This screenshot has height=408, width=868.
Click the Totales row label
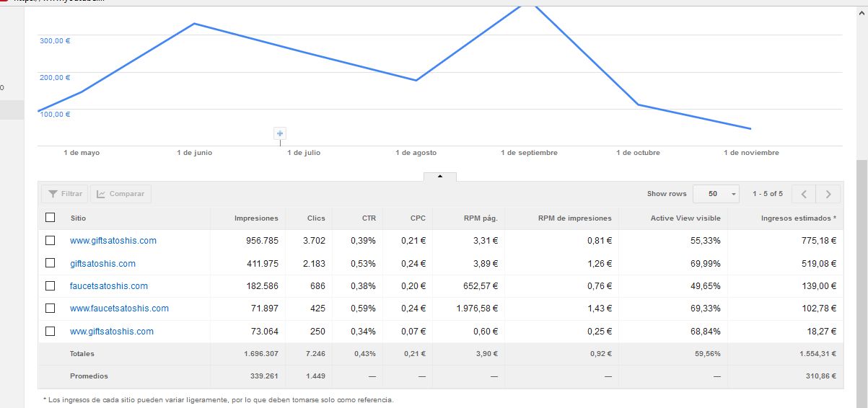(x=82, y=354)
